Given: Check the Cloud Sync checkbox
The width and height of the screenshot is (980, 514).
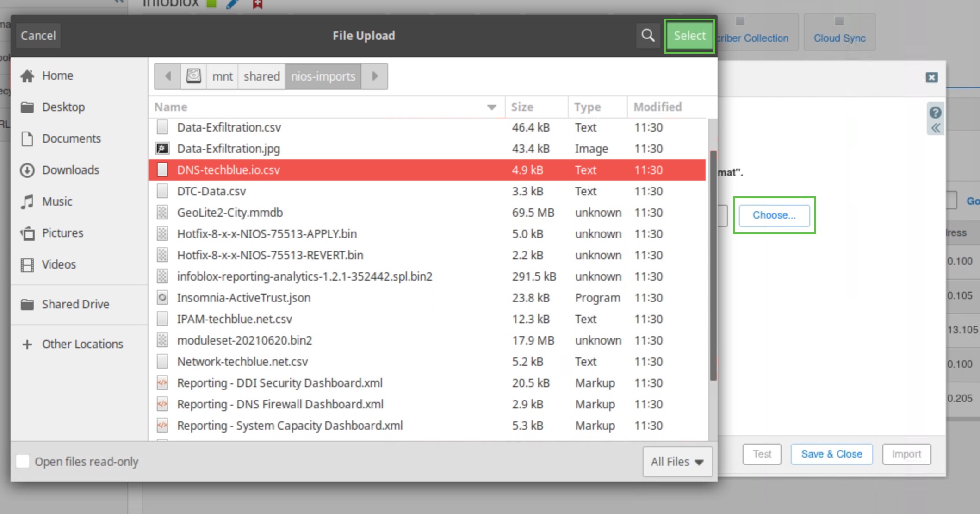Looking at the screenshot, I should tap(838, 20).
